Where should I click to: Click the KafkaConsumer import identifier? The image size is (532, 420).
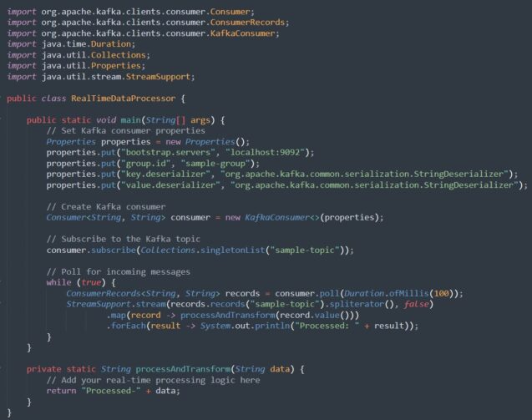[x=242, y=33]
